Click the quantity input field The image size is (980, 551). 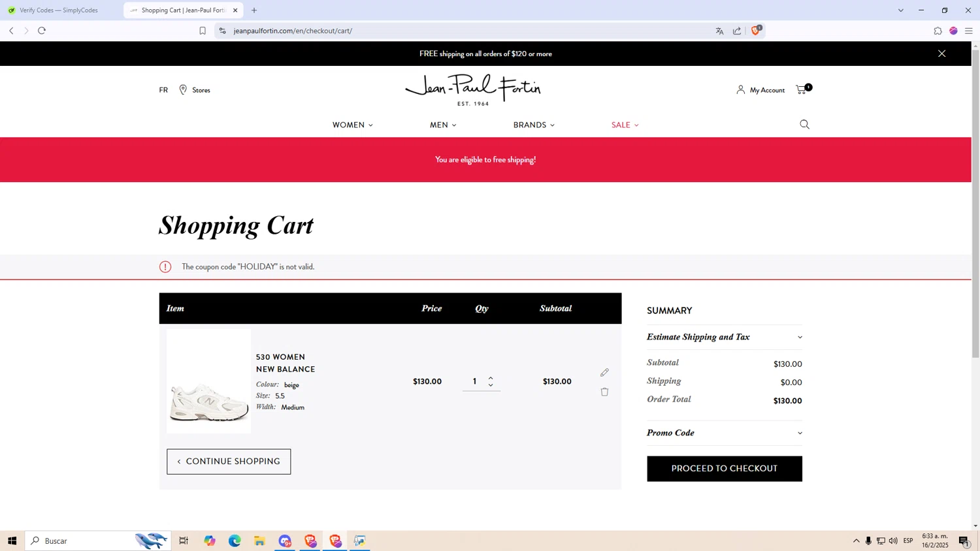(475, 381)
